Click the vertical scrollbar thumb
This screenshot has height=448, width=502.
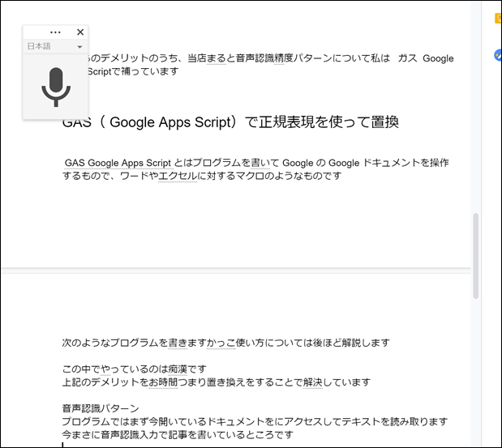(x=476, y=256)
